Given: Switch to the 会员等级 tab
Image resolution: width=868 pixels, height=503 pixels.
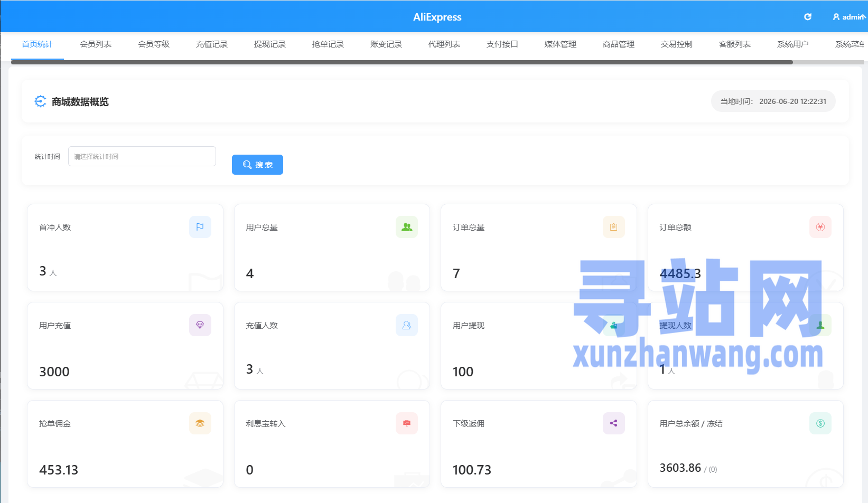Looking at the screenshot, I should click(x=154, y=44).
